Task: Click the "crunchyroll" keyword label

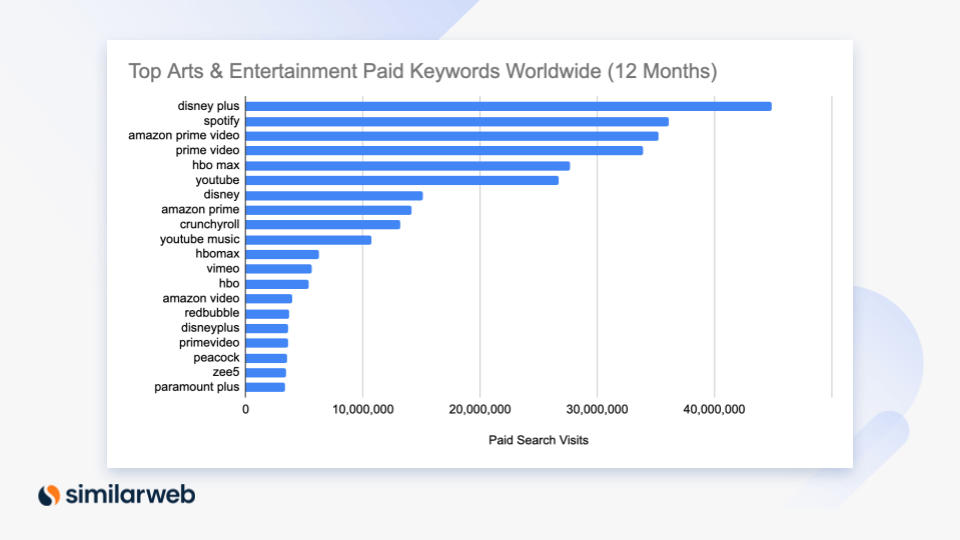Action: tap(209, 224)
